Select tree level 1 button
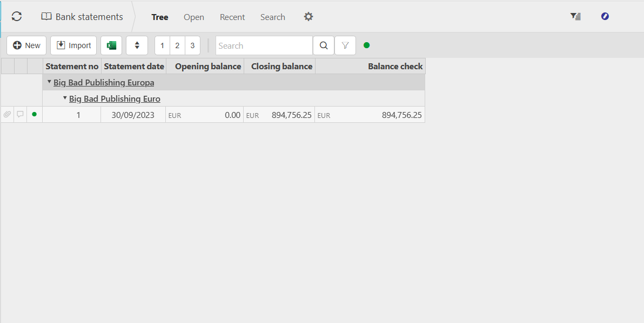644x323 pixels. tap(162, 45)
